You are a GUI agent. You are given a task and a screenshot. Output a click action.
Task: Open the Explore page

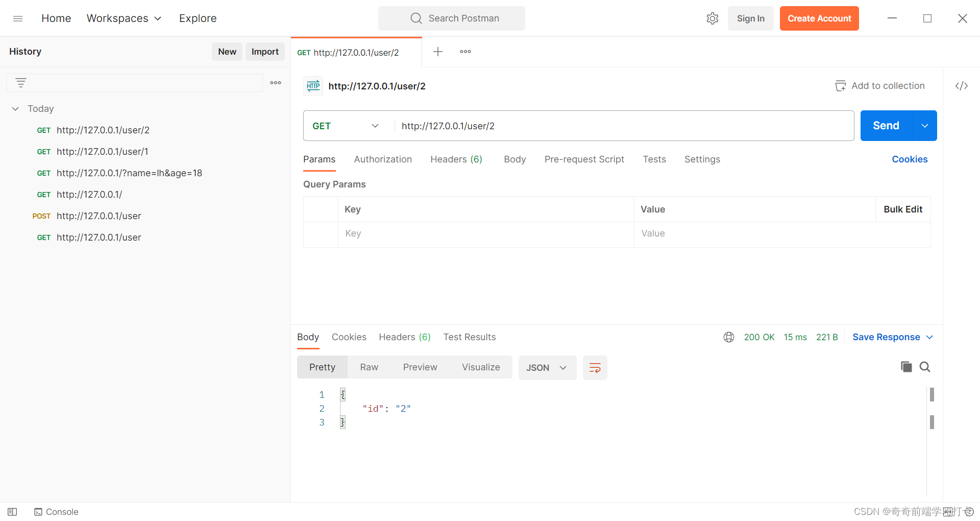point(198,18)
